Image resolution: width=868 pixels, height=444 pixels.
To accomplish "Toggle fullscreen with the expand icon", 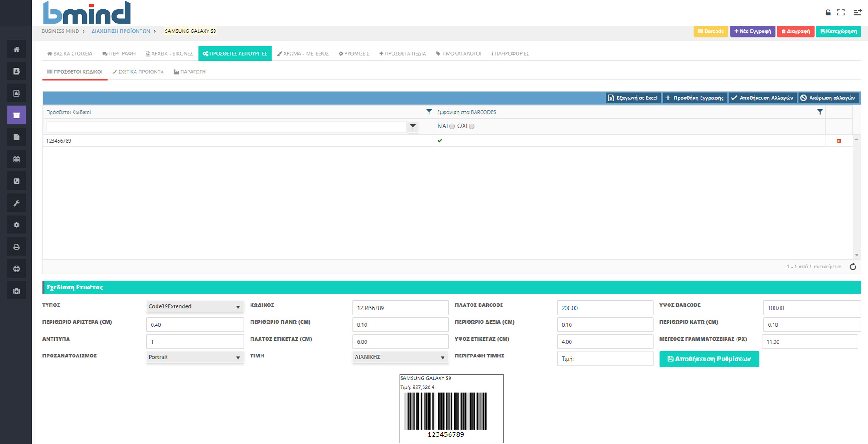I will point(841,12).
